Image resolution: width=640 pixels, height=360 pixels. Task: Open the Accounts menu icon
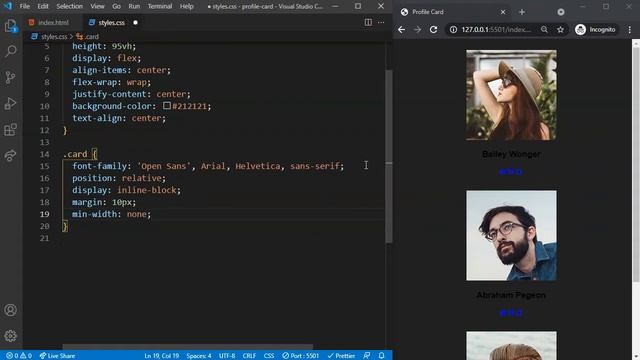tap(11, 310)
